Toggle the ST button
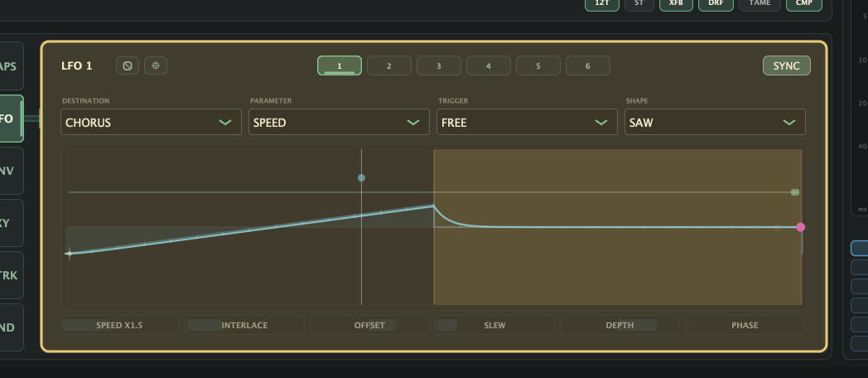 click(x=639, y=4)
